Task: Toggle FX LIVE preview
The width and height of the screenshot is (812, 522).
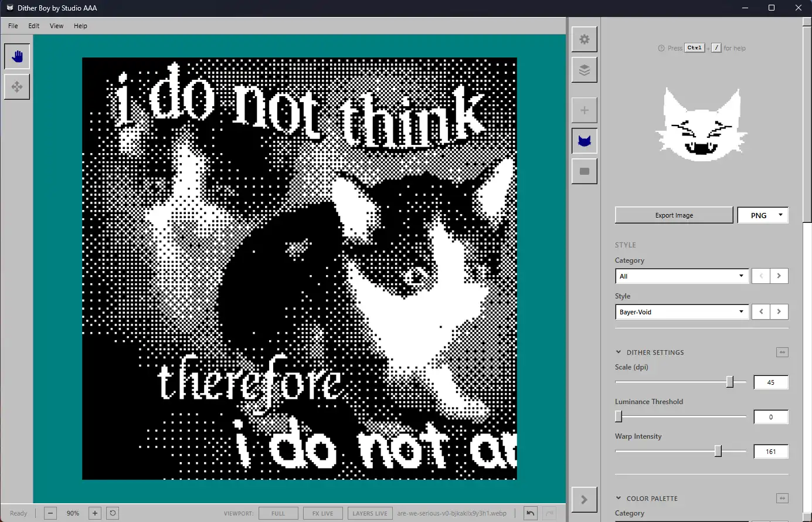Action: (323, 513)
